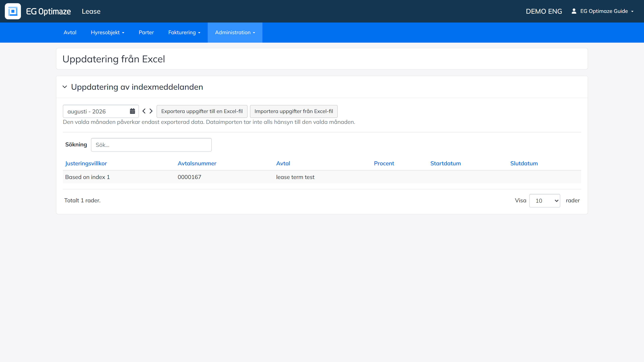This screenshot has width=644, height=362.
Task: Sort by Startdatum column
Action: [446, 163]
